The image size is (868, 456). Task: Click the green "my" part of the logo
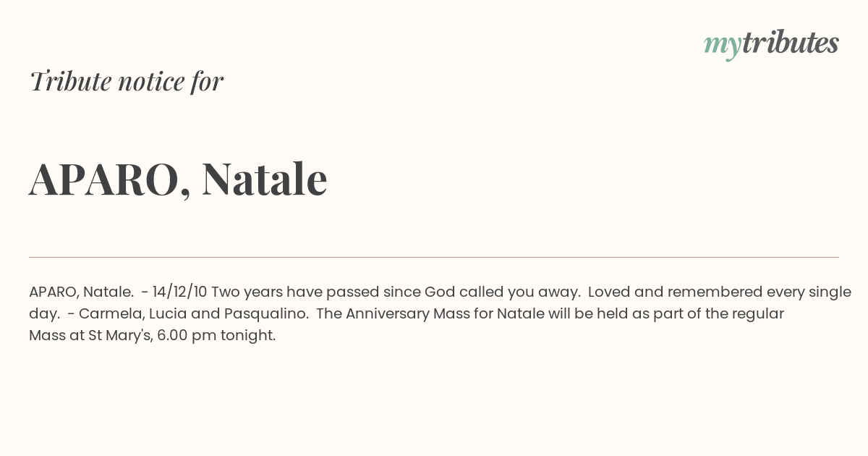(723, 46)
